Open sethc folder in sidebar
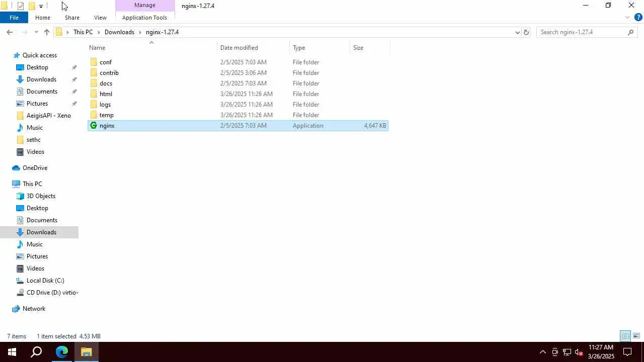This screenshot has height=362, width=644. [33, 140]
